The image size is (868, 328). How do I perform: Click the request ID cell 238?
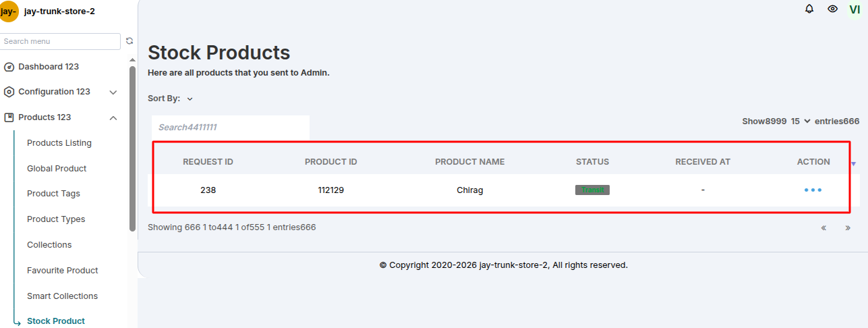tap(208, 190)
